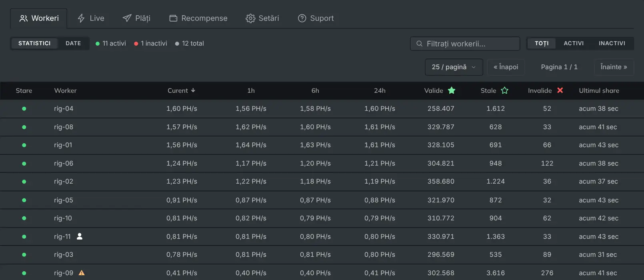644x280 pixels.
Task: Click the 12 total status counter
Action: coord(190,43)
